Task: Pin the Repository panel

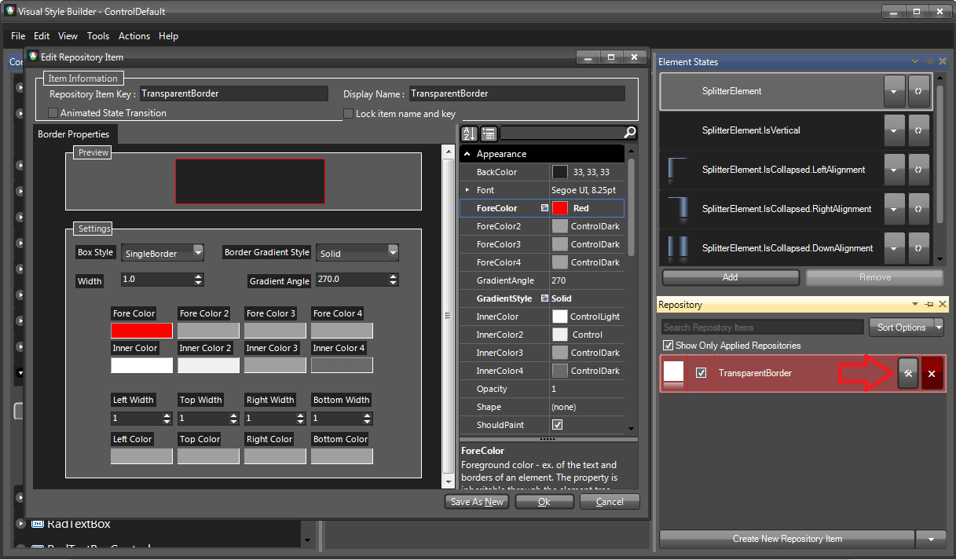Action: pyautogui.click(x=929, y=304)
